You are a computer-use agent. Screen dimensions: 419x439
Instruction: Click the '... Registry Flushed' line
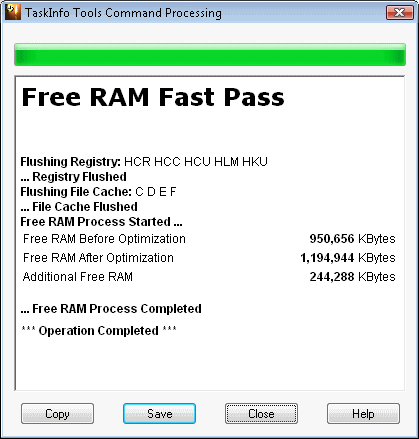coord(74,177)
